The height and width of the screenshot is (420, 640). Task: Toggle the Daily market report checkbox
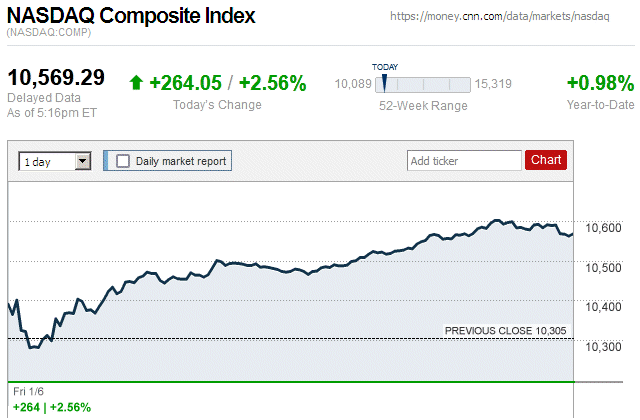[123, 160]
